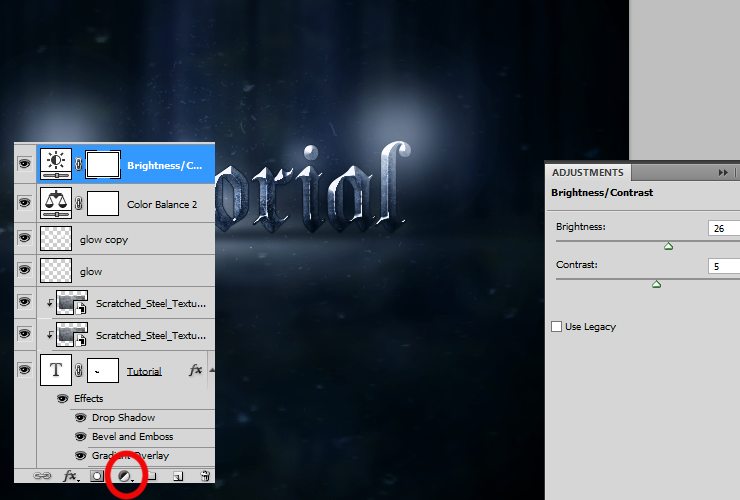
Task: Create a new group with the folder icon
Action: coord(152,476)
